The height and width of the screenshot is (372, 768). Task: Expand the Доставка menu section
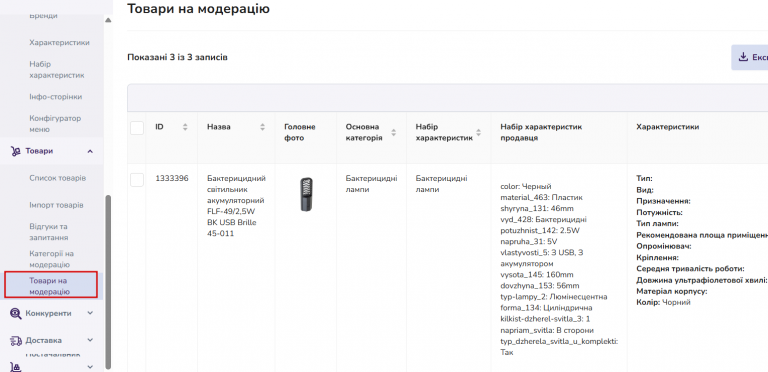pyautogui.click(x=90, y=340)
